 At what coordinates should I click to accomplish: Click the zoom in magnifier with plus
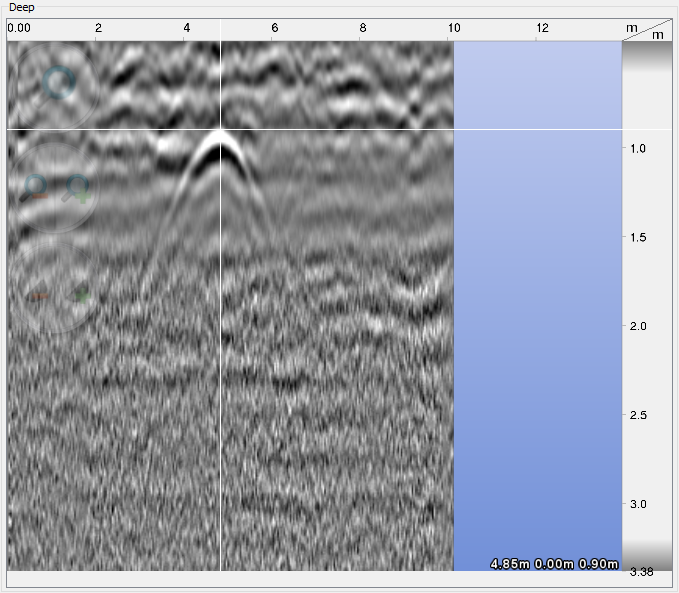[x=77, y=188]
